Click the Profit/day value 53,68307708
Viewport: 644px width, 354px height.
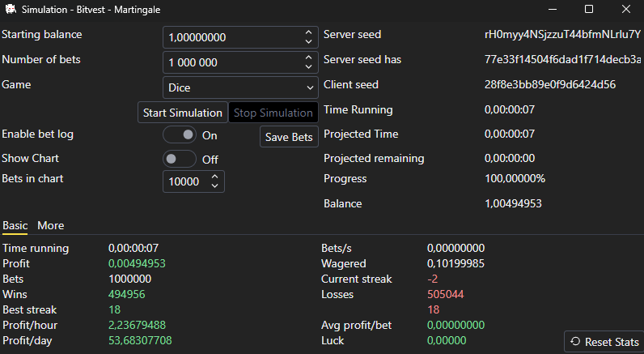click(x=140, y=340)
